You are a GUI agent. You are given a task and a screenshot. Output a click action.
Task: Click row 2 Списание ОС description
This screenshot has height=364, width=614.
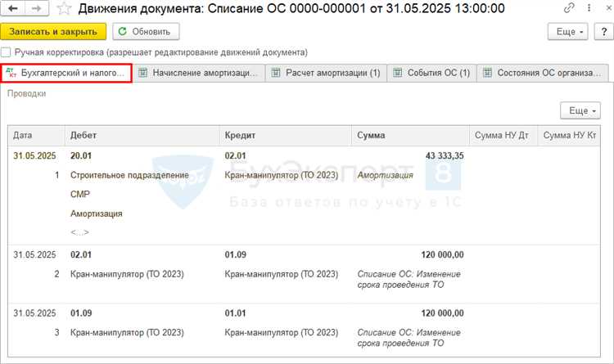(409, 280)
